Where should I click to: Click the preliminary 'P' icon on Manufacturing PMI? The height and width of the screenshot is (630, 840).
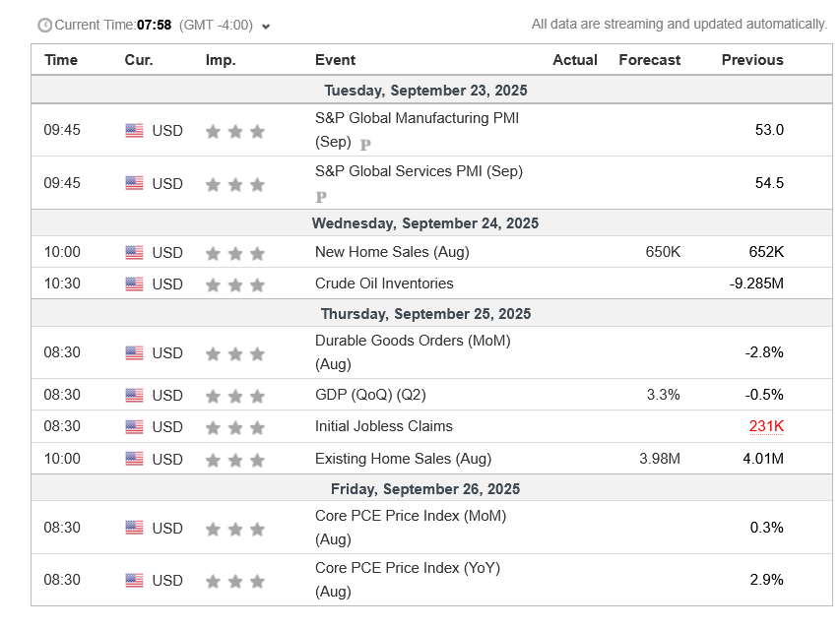click(365, 144)
